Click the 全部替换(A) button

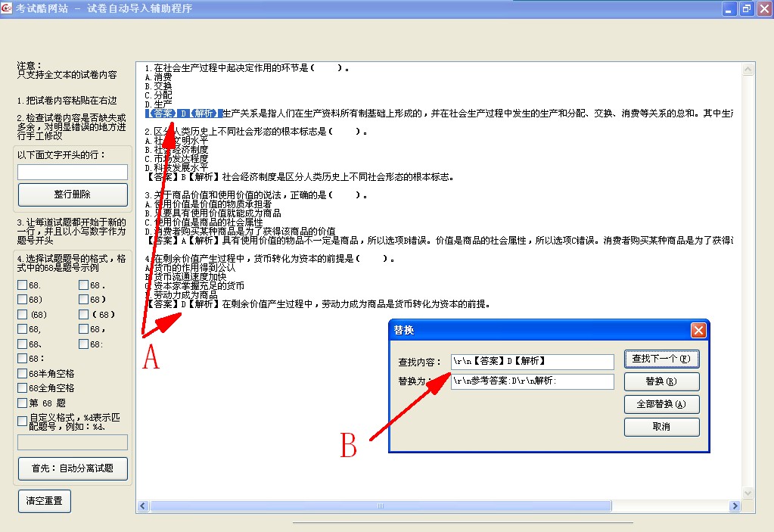pos(661,404)
